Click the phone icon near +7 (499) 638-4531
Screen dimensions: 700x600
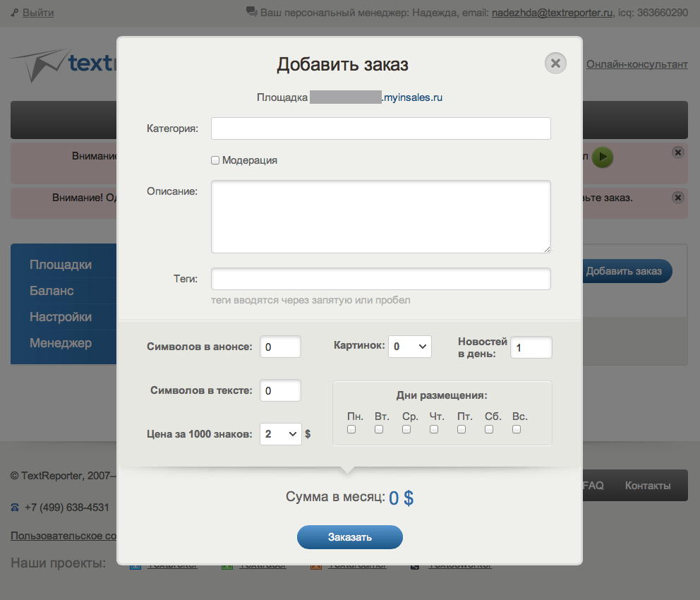click(x=15, y=508)
